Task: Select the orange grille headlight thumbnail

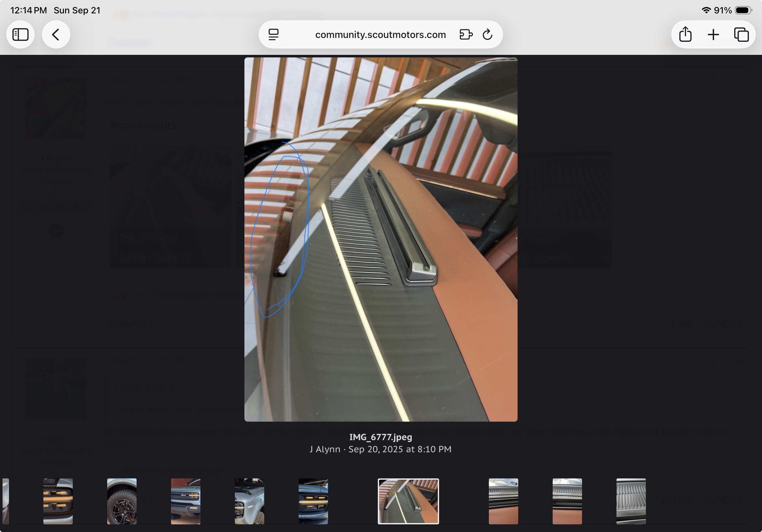Action: coord(58,501)
